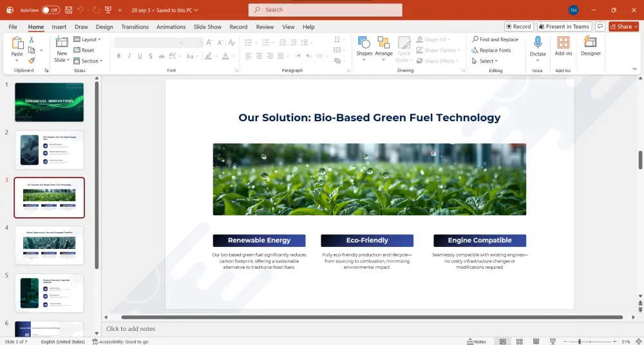Click Present in Teams button
Viewport: 644px width, 345px height.
click(x=564, y=26)
